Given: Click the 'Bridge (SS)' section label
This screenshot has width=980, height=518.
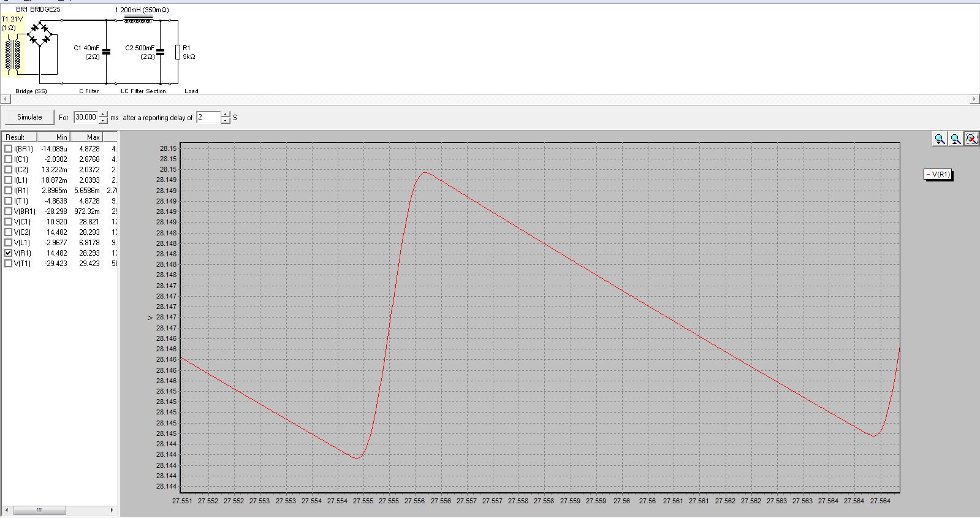Looking at the screenshot, I should pyautogui.click(x=31, y=91).
